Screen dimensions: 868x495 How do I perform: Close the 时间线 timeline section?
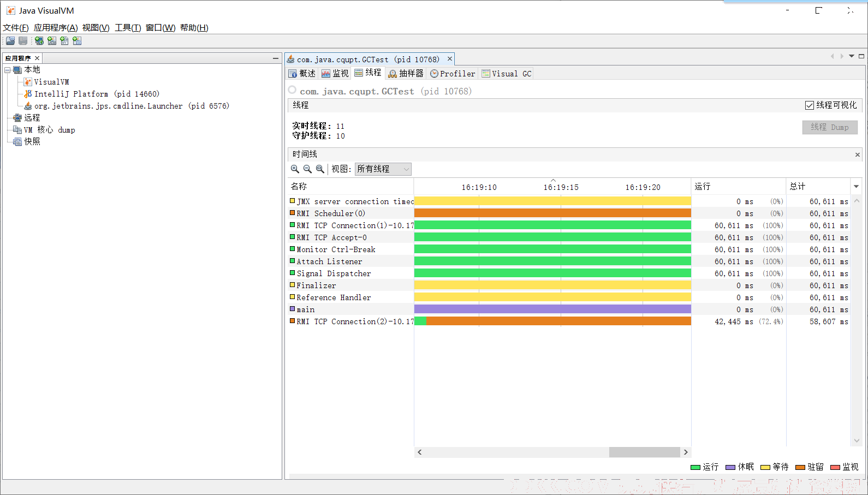pyautogui.click(x=857, y=155)
